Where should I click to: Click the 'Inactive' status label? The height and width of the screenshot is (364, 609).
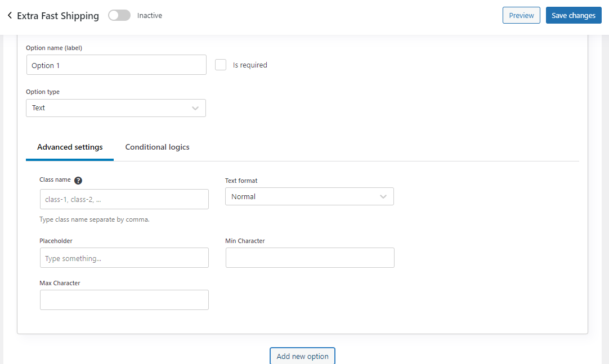(150, 16)
